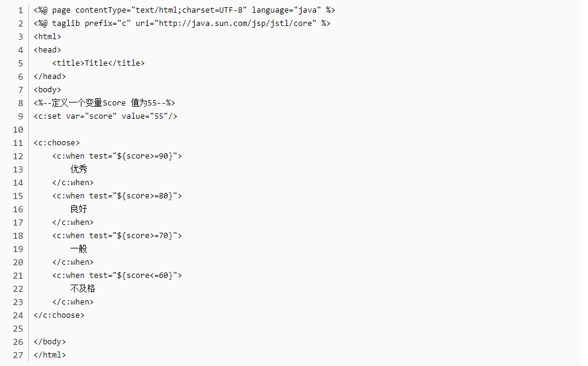Click the text 良好

click(x=78, y=209)
